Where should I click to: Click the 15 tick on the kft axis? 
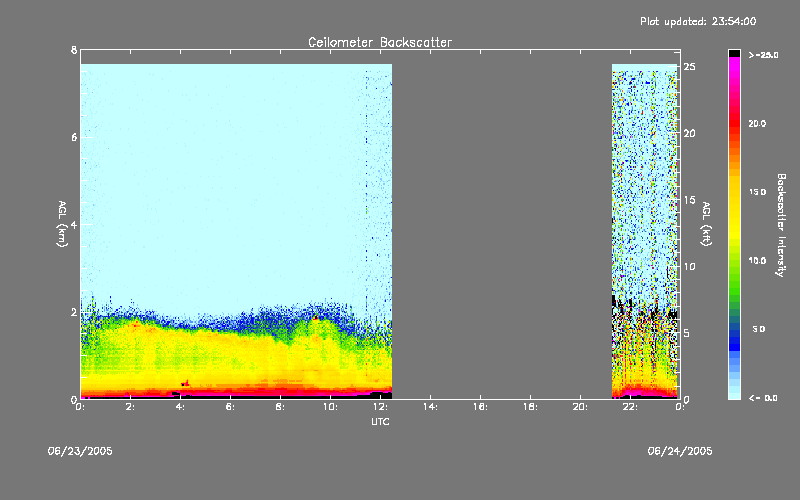(x=689, y=200)
